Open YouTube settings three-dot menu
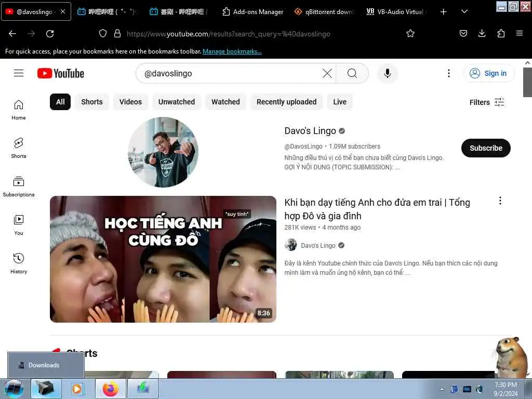This screenshot has width=532, height=399. coord(448,73)
